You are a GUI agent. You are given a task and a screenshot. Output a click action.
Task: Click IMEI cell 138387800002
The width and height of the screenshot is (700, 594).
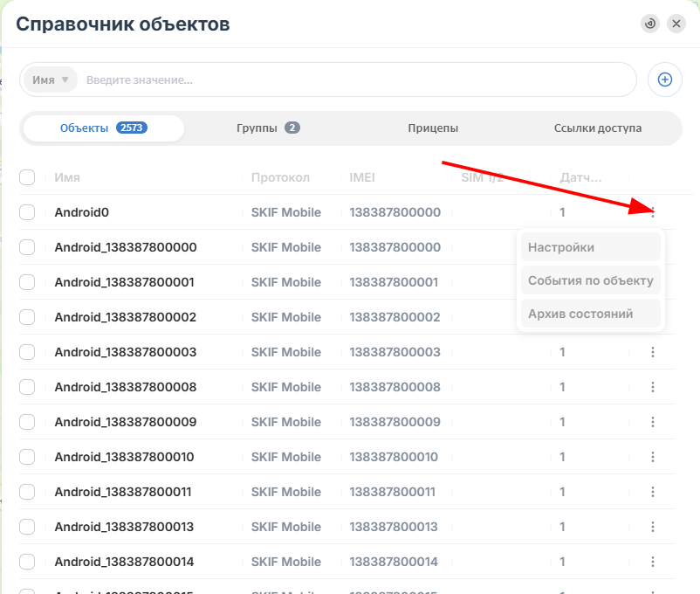pos(395,317)
